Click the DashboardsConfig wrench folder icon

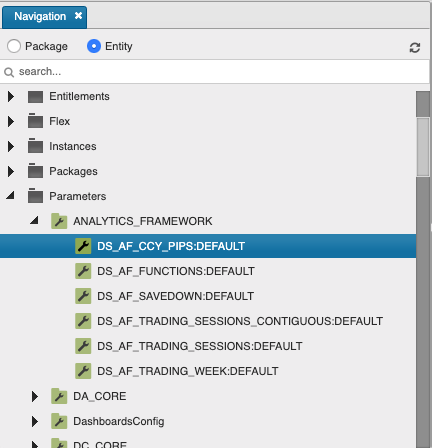click(59, 421)
